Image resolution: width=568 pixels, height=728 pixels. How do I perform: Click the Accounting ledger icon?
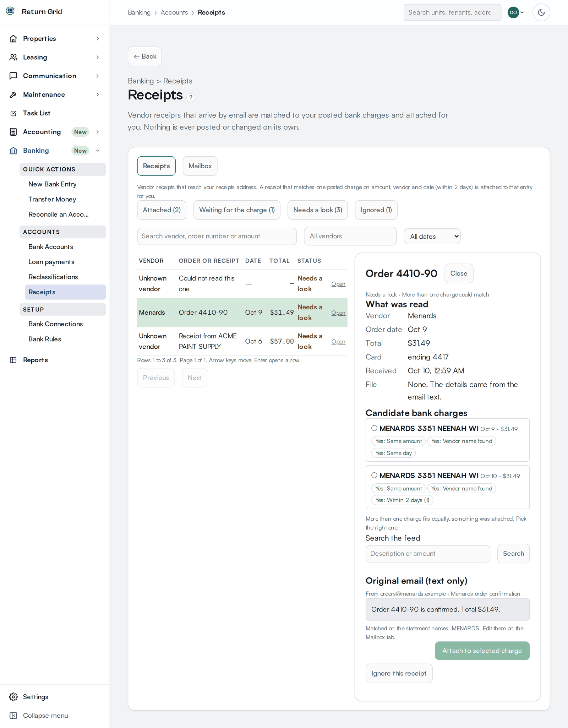(13, 132)
